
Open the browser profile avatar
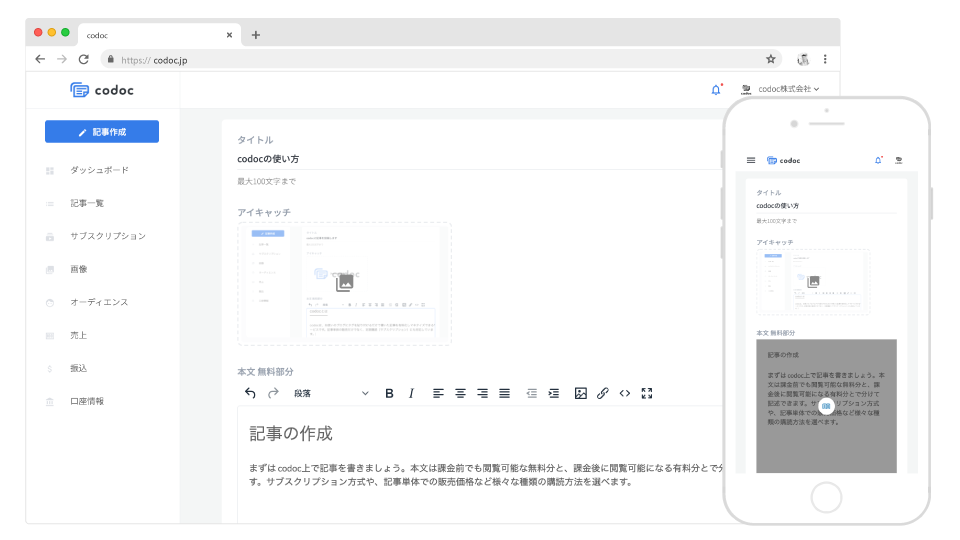pyautogui.click(x=803, y=59)
